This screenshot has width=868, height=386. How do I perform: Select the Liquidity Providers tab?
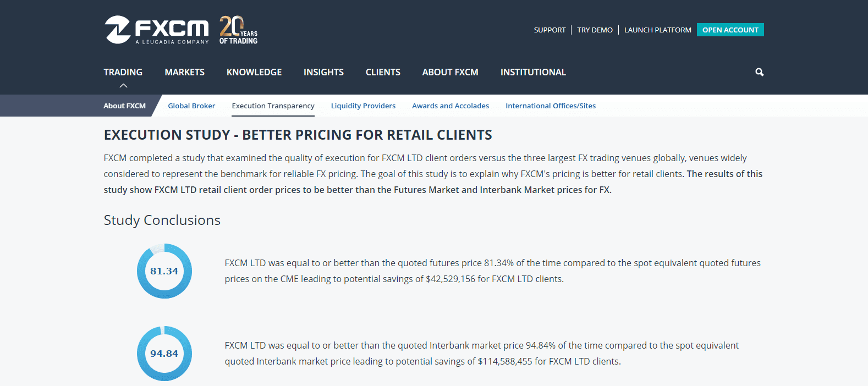point(363,106)
